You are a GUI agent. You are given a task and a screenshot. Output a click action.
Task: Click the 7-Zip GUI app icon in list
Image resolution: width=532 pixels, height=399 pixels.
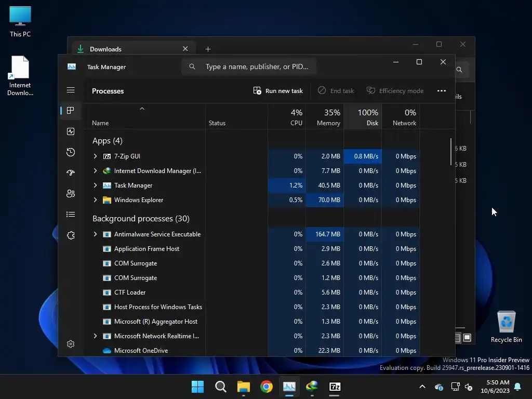click(x=107, y=156)
